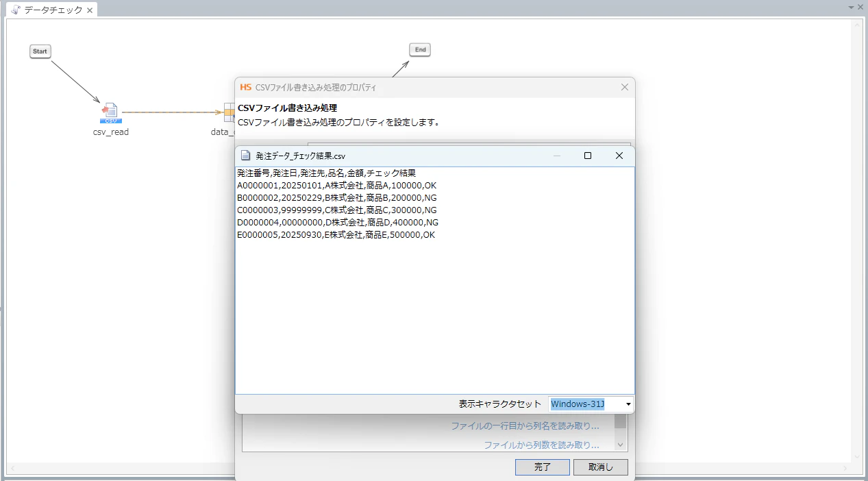Maximize the 発注データ_チェック結果.csv preview window

click(x=588, y=156)
